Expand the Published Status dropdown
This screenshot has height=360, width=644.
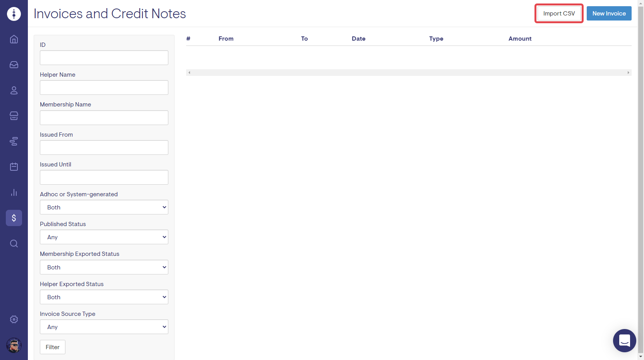104,237
